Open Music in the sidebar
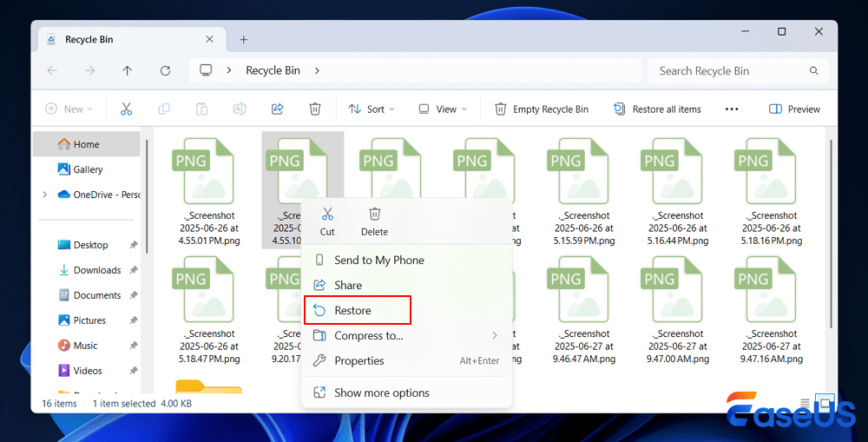The image size is (868, 442). (87, 346)
